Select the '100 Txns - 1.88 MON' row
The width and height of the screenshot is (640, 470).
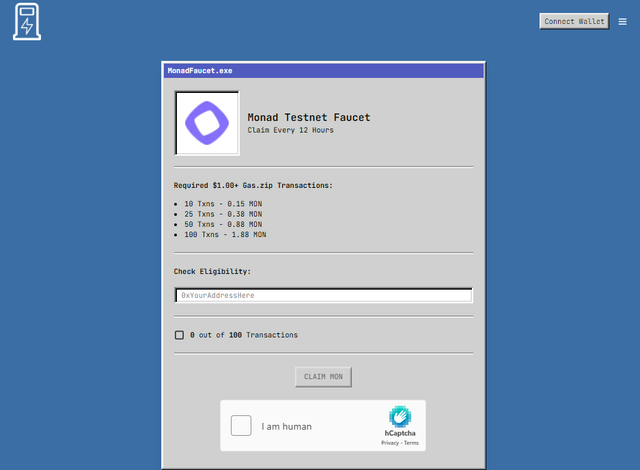point(225,235)
